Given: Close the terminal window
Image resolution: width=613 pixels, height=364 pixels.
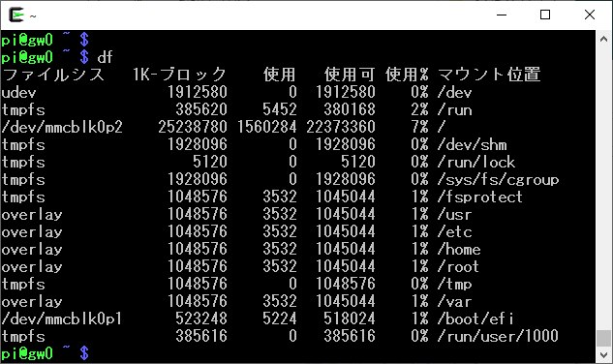Looking at the screenshot, I should pyautogui.click(x=590, y=15).
